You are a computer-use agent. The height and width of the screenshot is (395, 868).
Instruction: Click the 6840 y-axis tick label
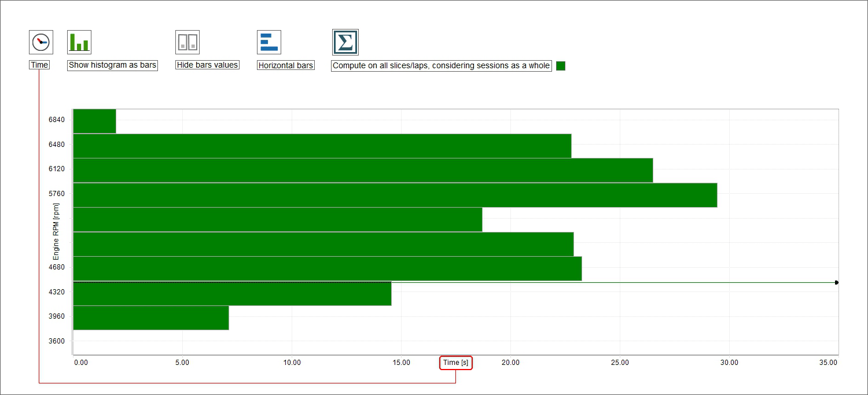(57, 120)
